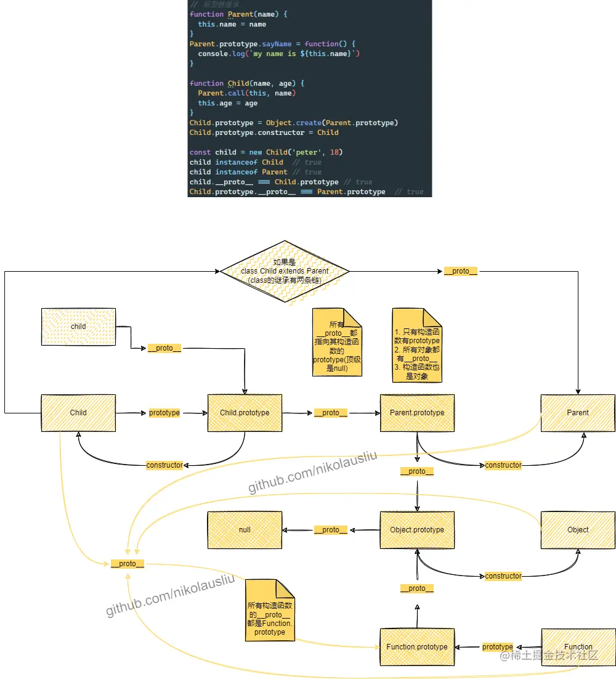Viewport: 616px width, 679px height.
Task: Open the prototype label between Child and Child.prototype
Action: (x=164, y=413)
